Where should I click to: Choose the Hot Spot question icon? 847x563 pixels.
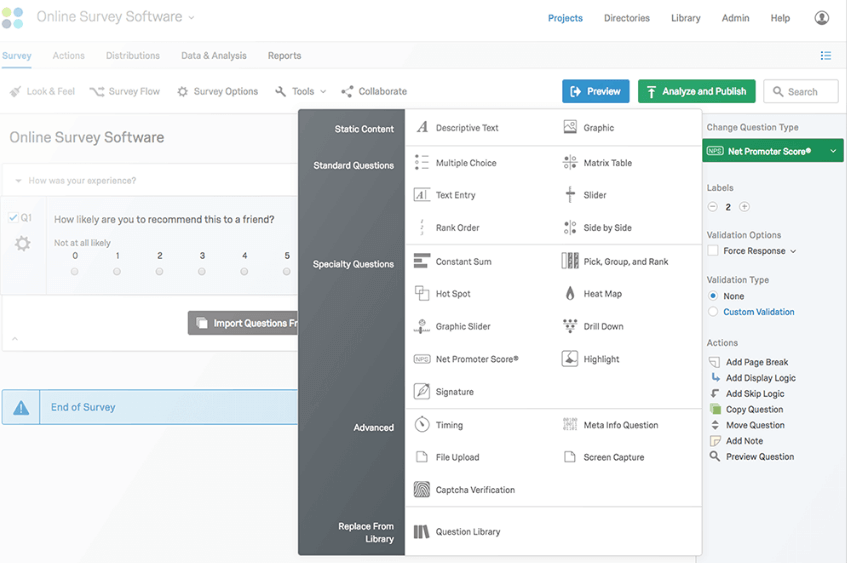coord(422,294)
